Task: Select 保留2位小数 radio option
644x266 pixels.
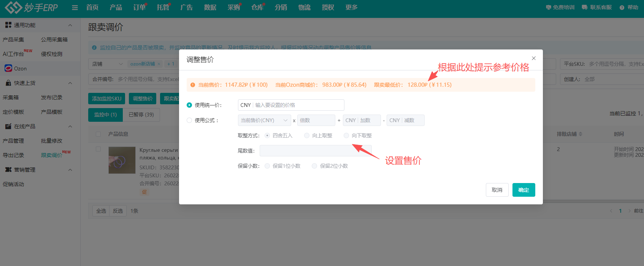Action: (x=314, y=166)
